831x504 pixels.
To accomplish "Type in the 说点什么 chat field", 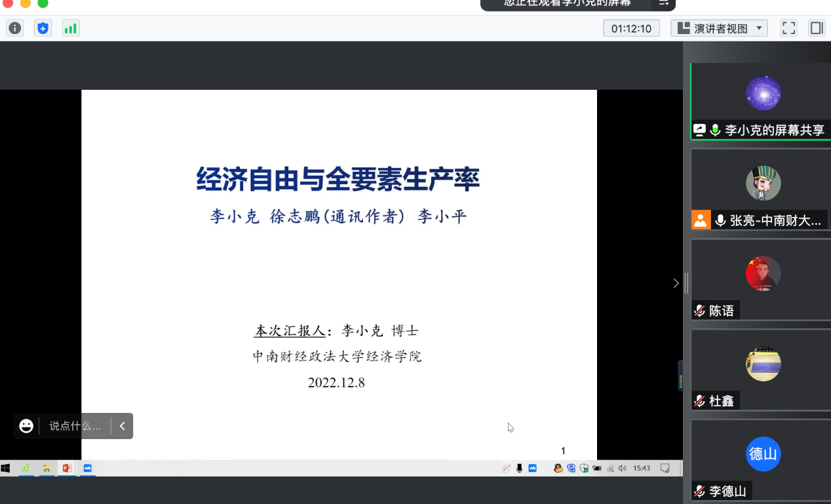I will 75,426.
